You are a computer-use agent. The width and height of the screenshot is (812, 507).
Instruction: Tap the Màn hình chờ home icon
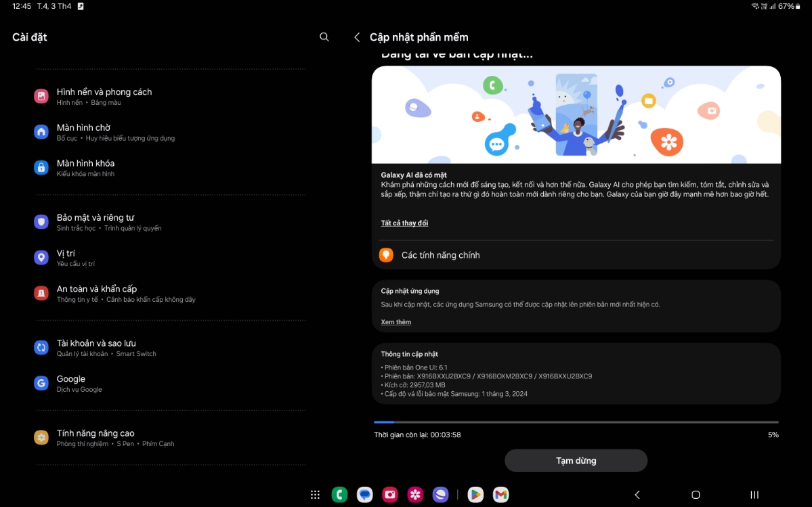41,132
